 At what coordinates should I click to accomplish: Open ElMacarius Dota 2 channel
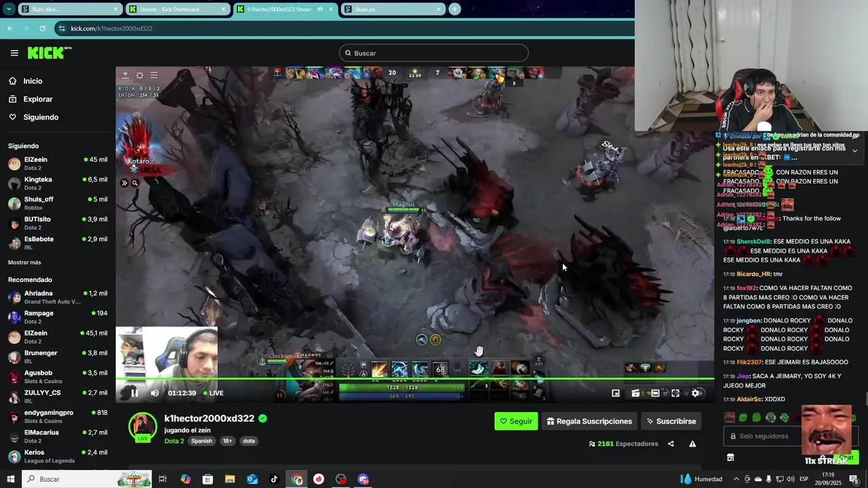[58, 436]
